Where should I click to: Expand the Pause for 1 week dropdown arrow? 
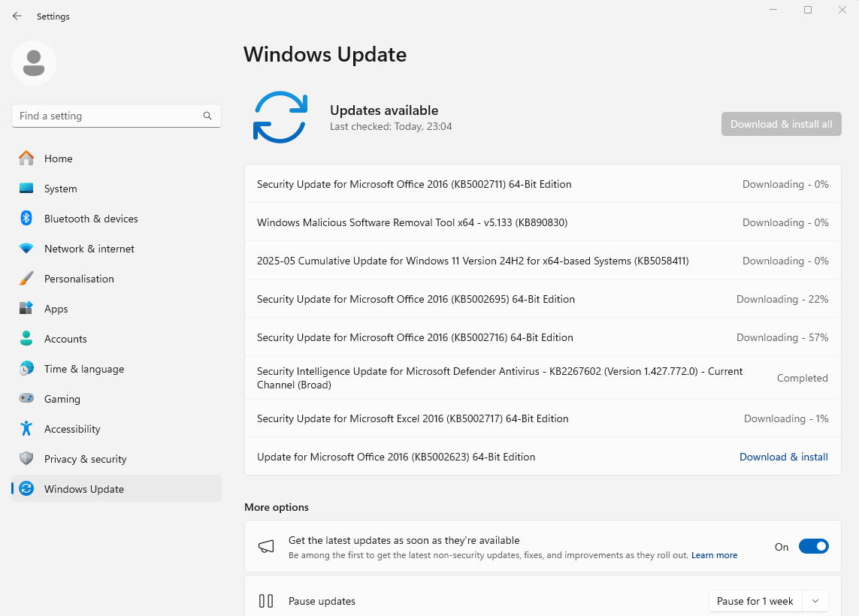pyautogui.click(x=815, y=601)
